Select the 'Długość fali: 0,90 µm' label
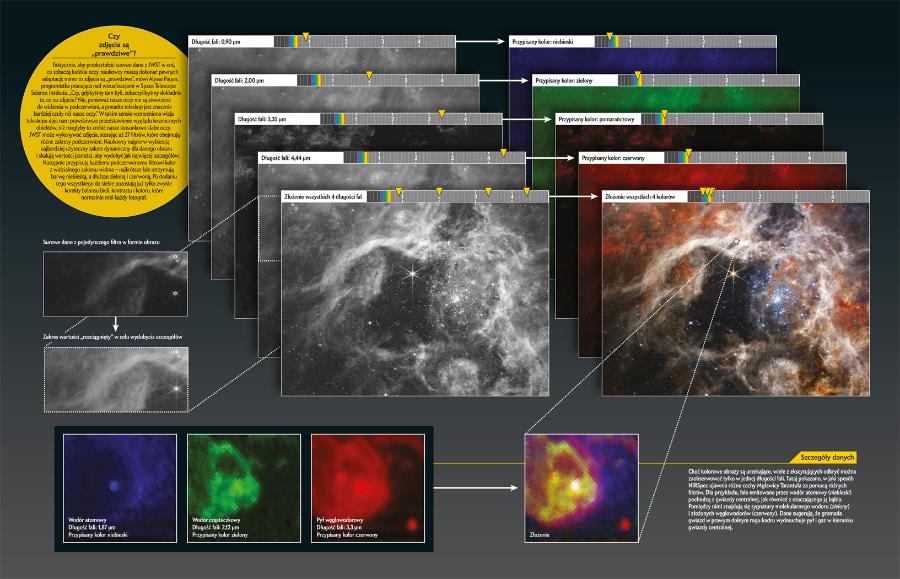This screenshot has height=579, width=900. pos(217,42)
